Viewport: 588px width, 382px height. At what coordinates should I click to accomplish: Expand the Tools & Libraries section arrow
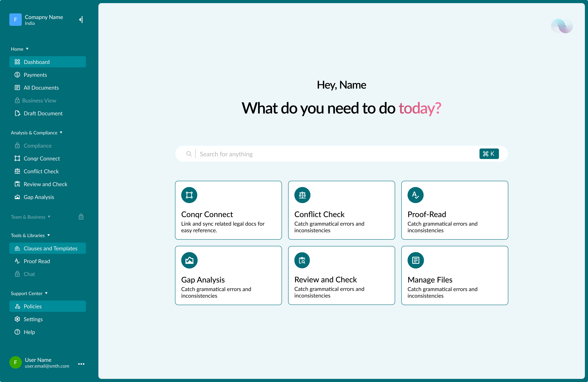tap(49, 235)
